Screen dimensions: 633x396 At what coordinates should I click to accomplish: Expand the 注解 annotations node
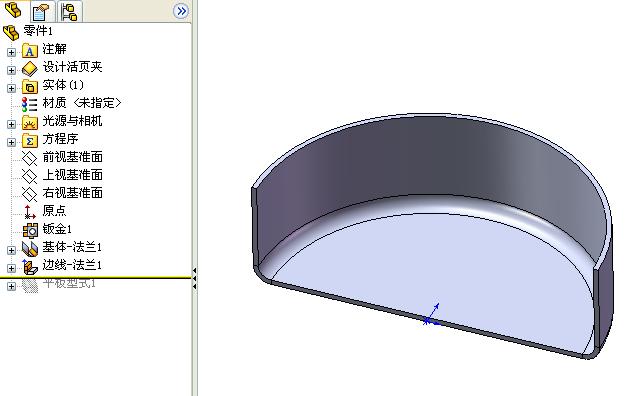click(x=11, y=52)
